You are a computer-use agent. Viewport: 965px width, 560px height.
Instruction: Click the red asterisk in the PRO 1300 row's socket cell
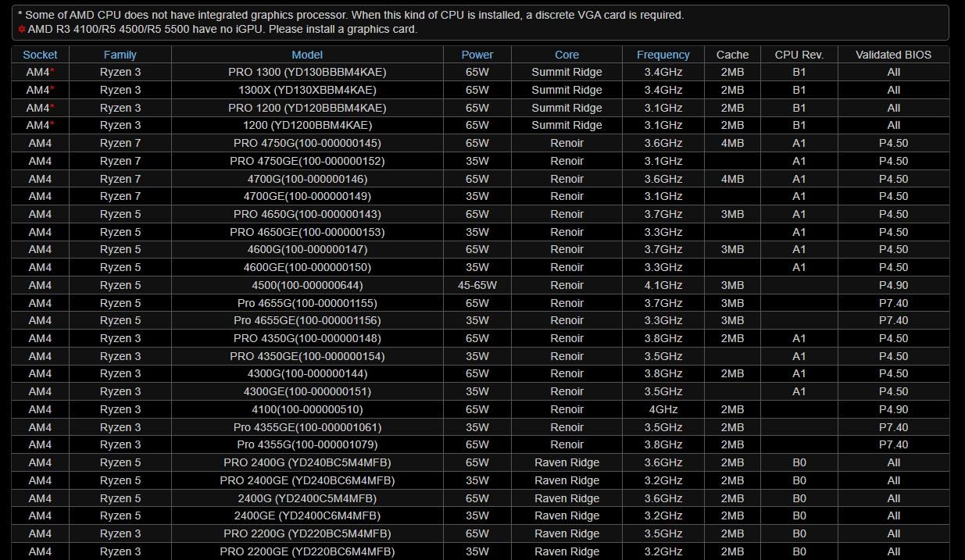click(52, 71)
